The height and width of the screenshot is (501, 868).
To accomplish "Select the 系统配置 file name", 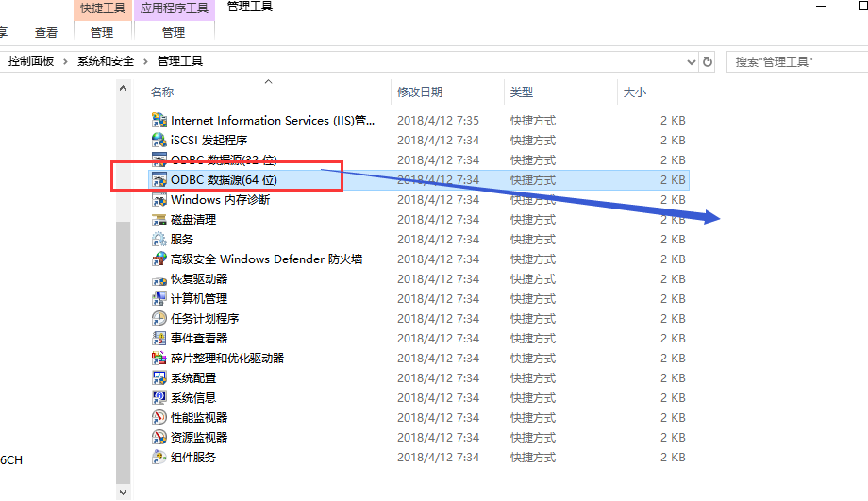I will click(193, 378).
